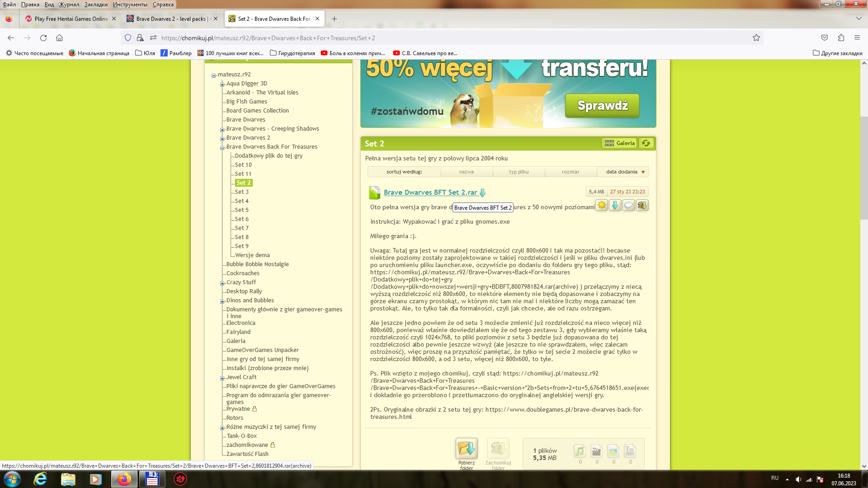Open Brave Dwarves BFT Set 2.rar link

coord(430,192)
